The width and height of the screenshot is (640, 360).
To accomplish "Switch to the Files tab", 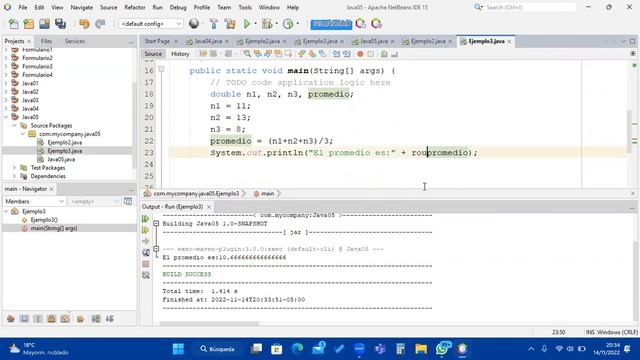I will (47, 41).
